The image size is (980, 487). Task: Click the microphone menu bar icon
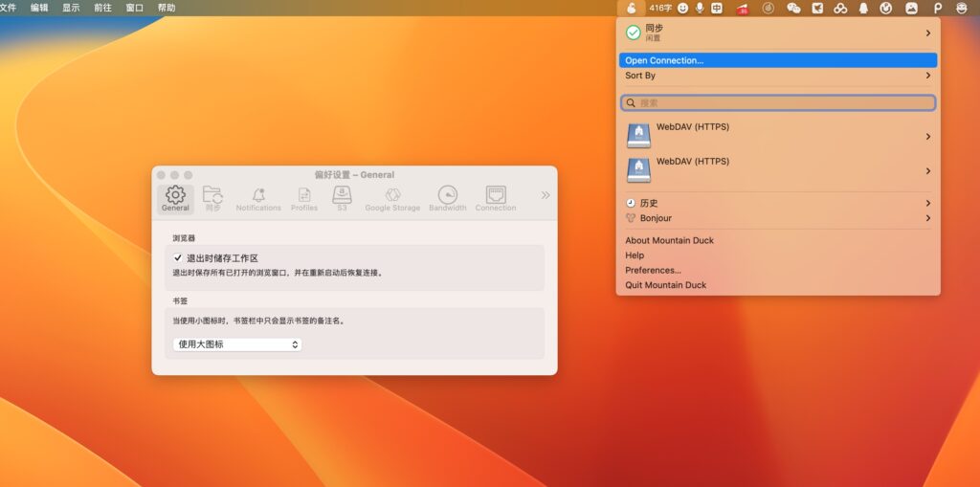700,8
